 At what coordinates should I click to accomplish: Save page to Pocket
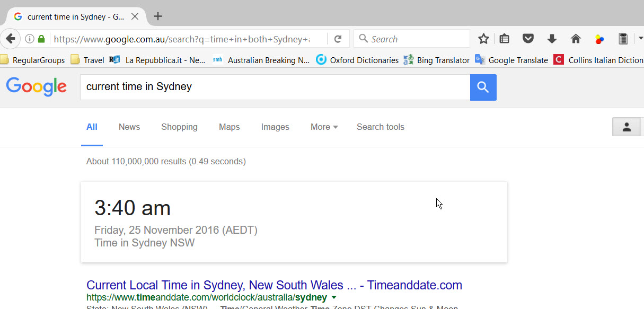click(x=528, y=39)
